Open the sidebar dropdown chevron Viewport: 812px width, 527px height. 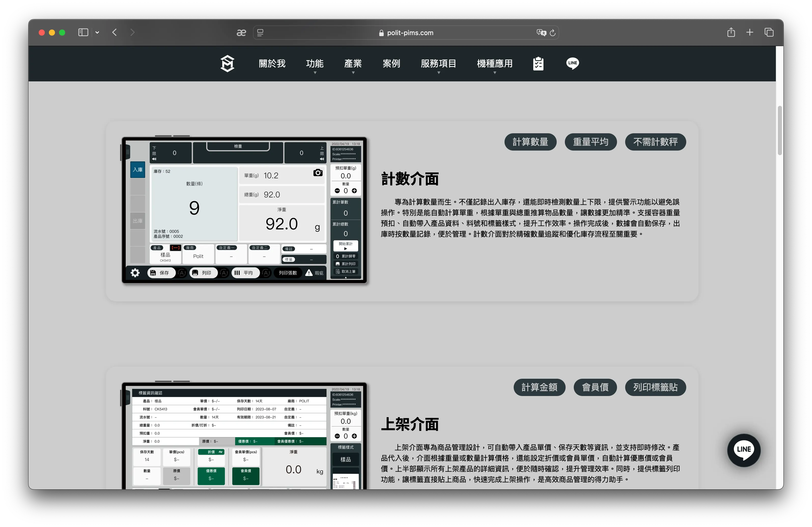tap(97, 32)
